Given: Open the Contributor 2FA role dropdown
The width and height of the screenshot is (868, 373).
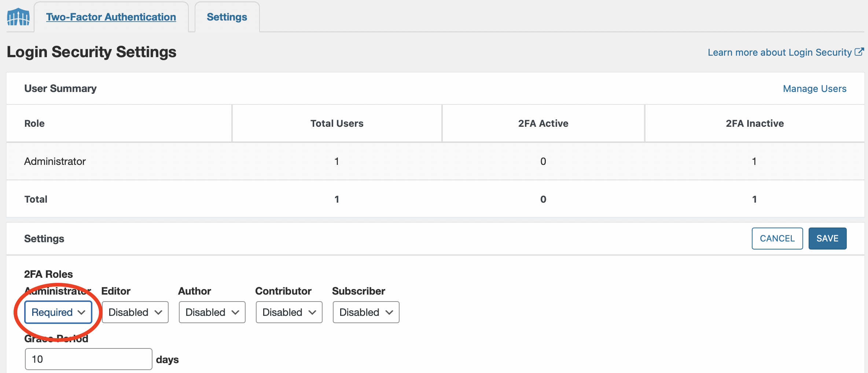Looking at the screenshot, I should click(289, 312).
